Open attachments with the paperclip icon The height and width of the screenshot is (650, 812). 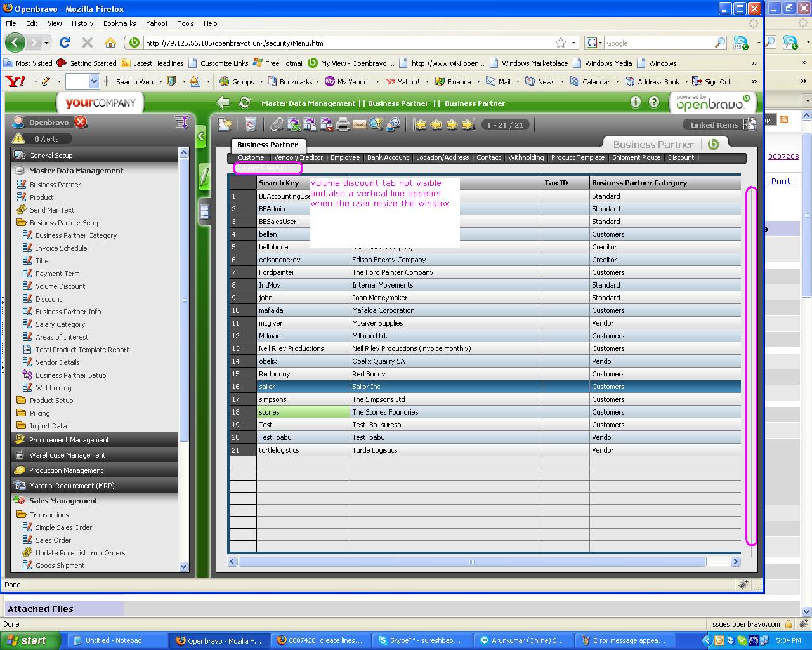pyautogui.click(x=277, y=124)
